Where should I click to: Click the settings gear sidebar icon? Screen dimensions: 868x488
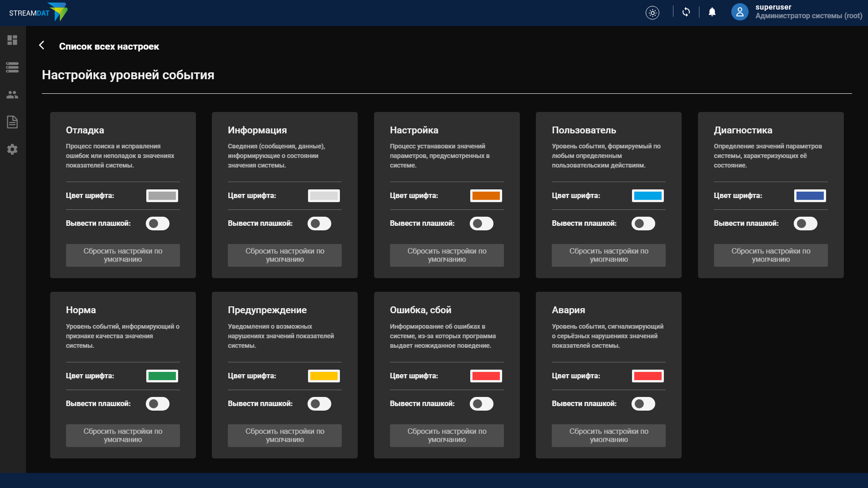pyautogui.click(x=12, y=149)
